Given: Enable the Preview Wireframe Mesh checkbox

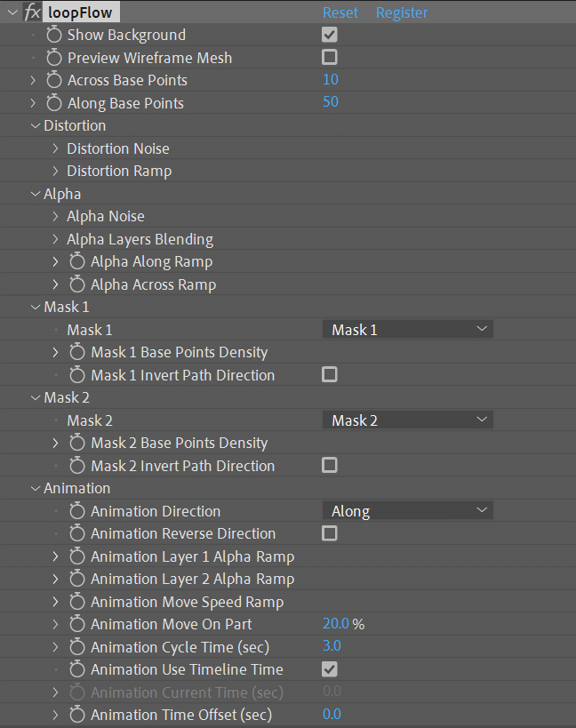Looking at the screenshot, I should [x=330, y=57].
